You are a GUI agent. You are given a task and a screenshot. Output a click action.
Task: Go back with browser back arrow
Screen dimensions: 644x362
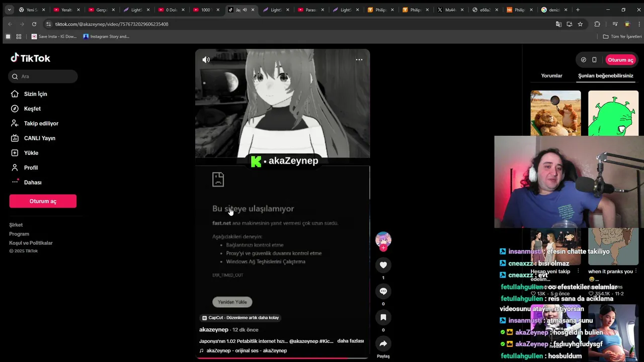pyautogui.click(x=10, y=24)
